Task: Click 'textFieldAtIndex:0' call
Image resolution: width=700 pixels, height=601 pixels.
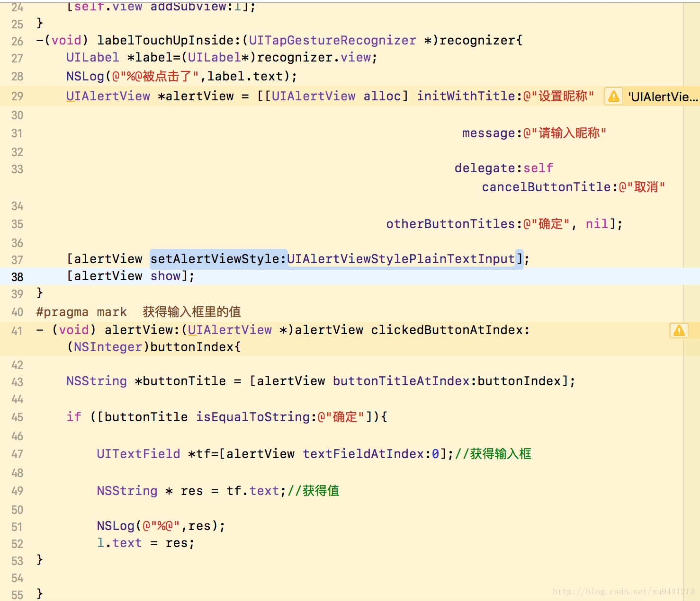Action: click(371, 454)
